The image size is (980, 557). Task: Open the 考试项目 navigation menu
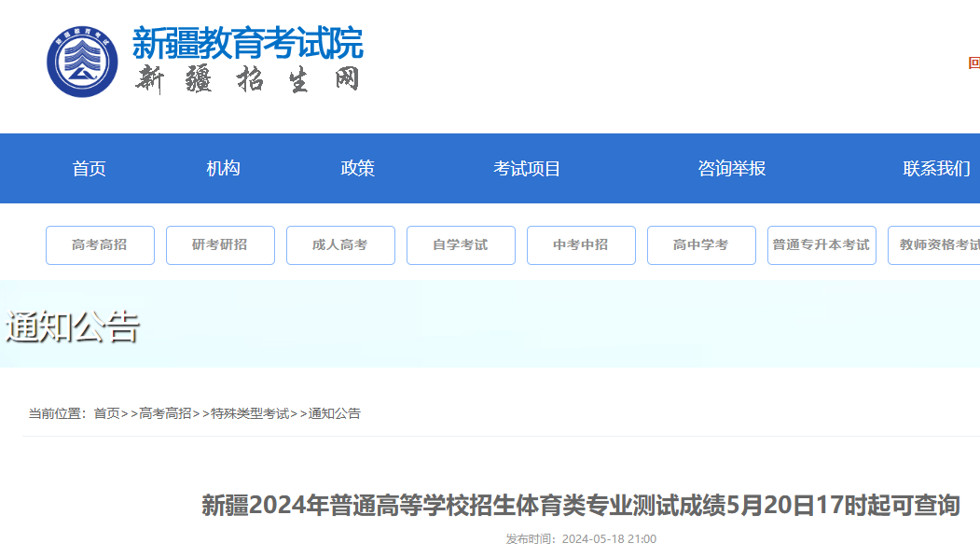527,169
